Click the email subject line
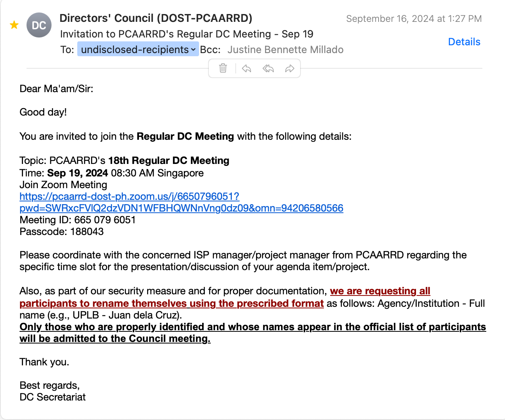The image size is (505, 420). point(187,34)
